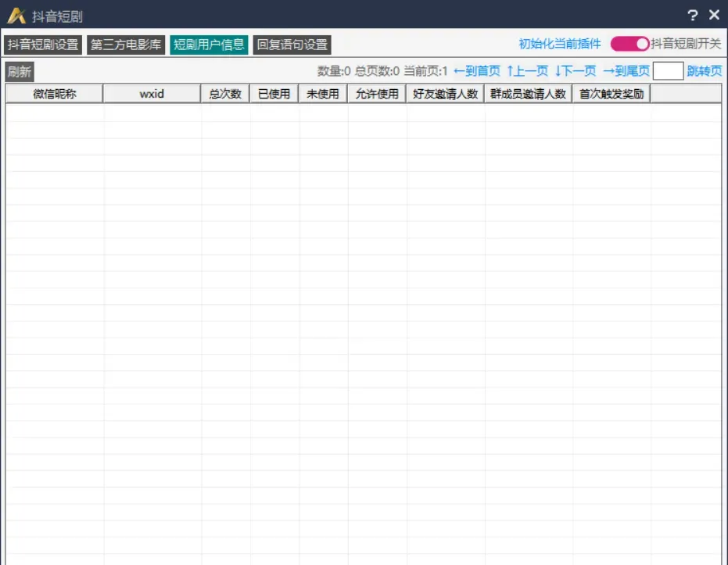728x565 pixels.
Task: Sort by the 微信昵称 column header
Action: (55, 94)
